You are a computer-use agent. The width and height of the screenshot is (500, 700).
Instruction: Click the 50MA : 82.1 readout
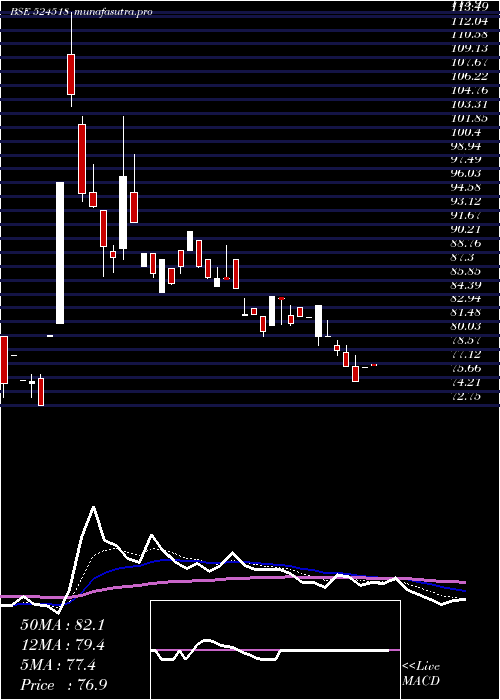pyautogui.click(x=62, y=625)
